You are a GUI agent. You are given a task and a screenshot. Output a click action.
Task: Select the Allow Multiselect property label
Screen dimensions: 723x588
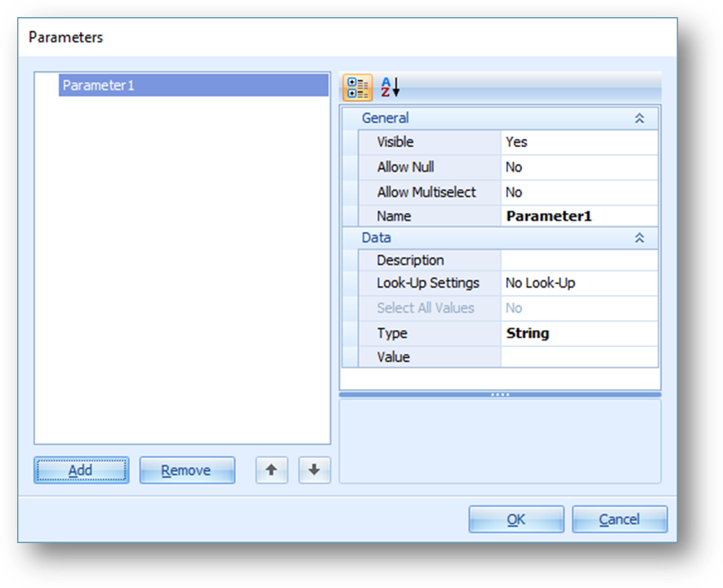coord(426,192)
